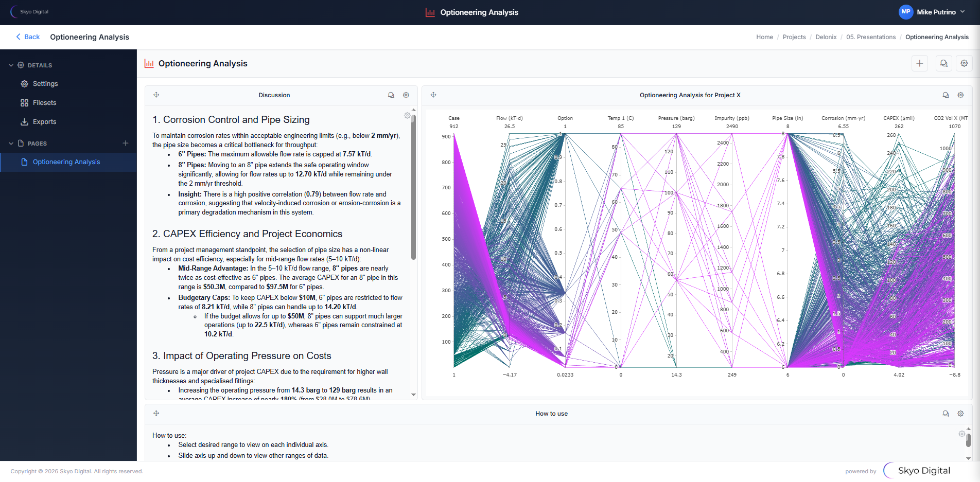Image resolution: width=980 pixels, height=482 pixels.
Task: Add a new panel with the plus button
Action: coord(920,63)
